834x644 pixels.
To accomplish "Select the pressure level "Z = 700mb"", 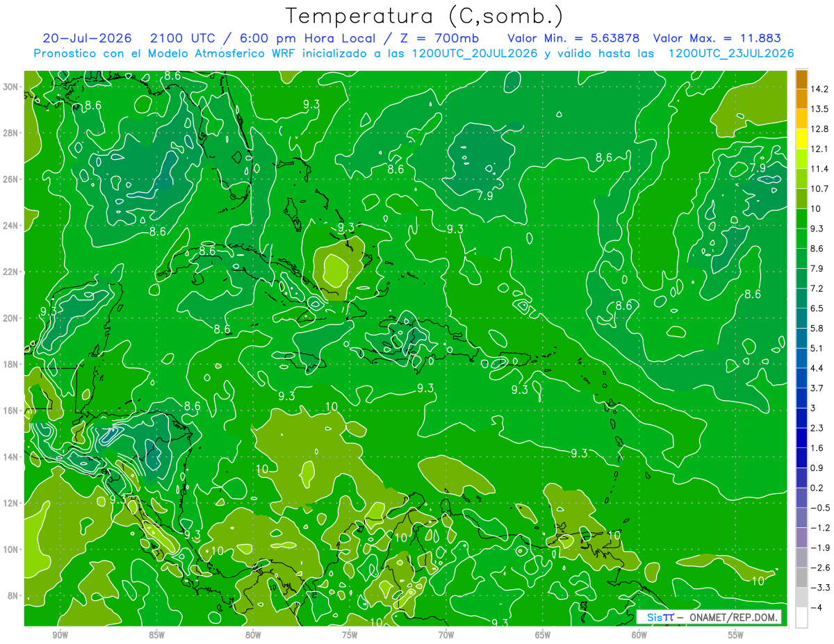I will point(440,38).
